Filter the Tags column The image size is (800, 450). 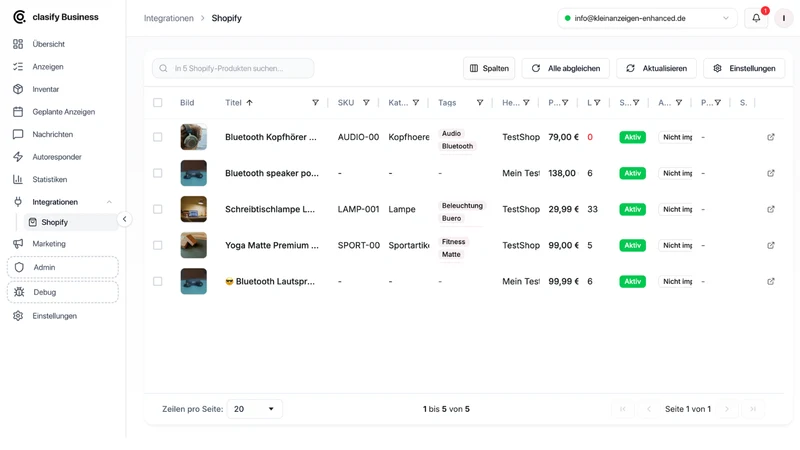[x=480, y=103]
